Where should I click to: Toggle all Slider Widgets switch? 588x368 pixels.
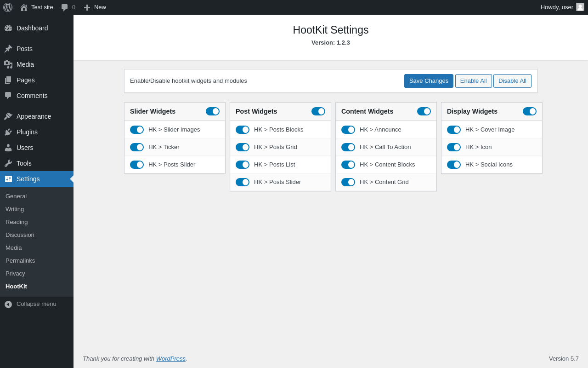tap(213, 111)
